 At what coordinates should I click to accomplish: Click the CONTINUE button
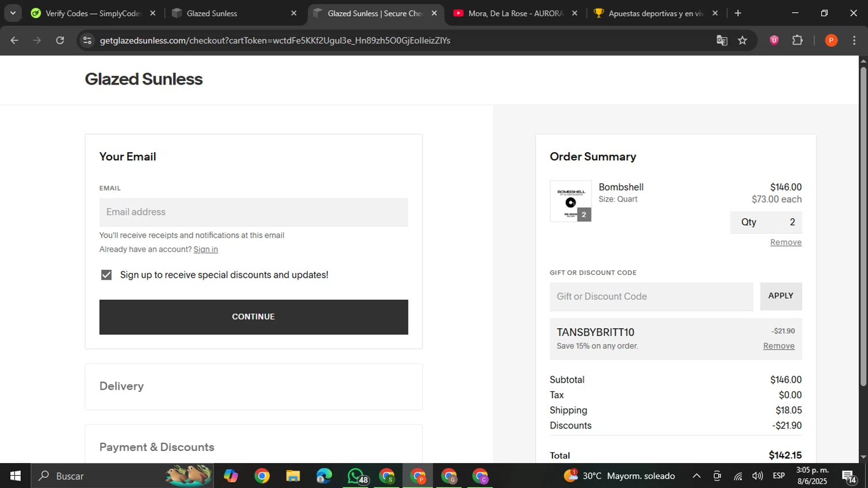(253, 317)
